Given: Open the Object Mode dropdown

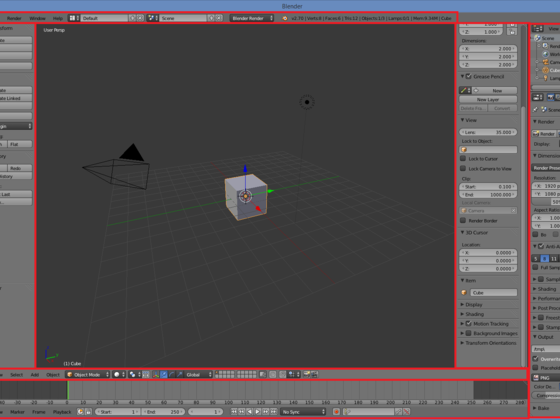Looking at the screenshot, I should click(x=88, y=374).
